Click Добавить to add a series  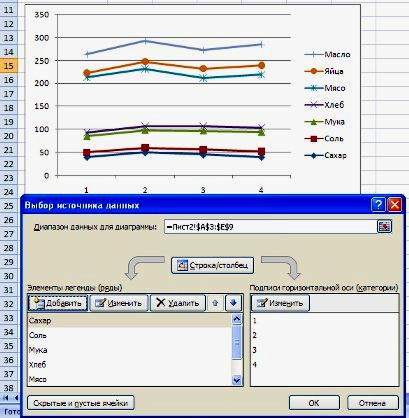(58, 303)
